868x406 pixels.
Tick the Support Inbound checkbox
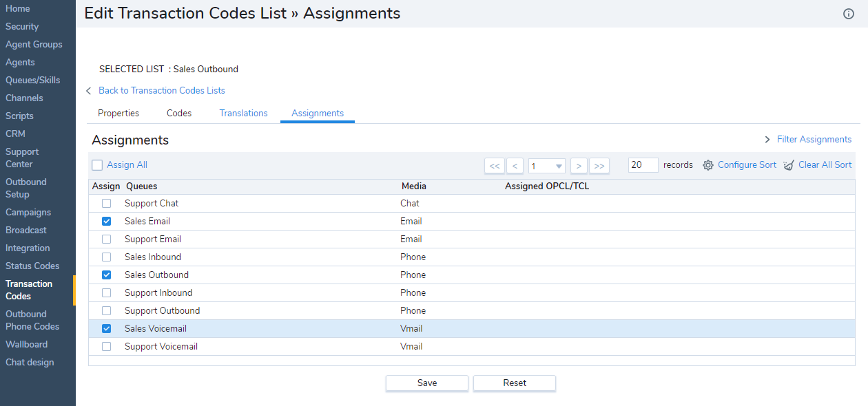pyautogui.click(x=106, y=293)
